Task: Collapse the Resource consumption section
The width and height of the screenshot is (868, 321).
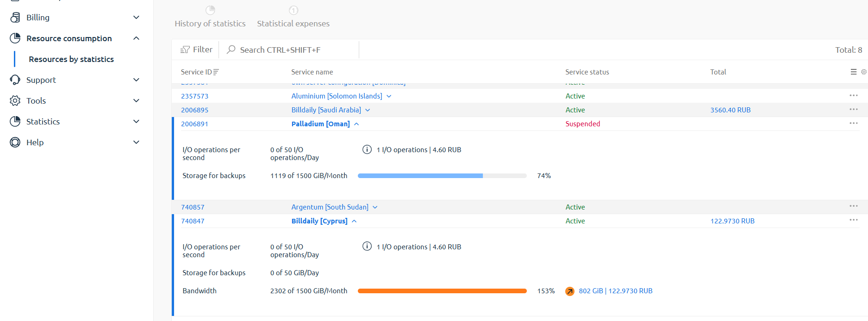Action: pos(136,38)
